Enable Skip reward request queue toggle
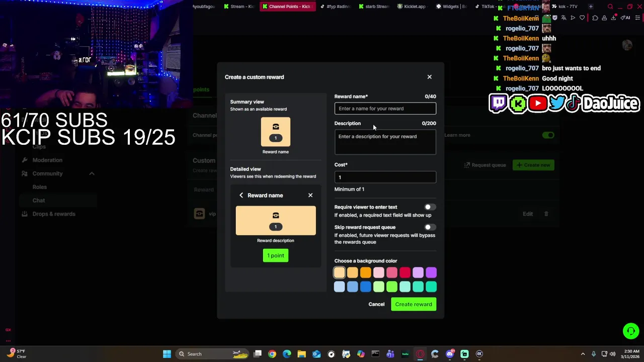Viewport: 644px width, 362px height. click(429, 227)
